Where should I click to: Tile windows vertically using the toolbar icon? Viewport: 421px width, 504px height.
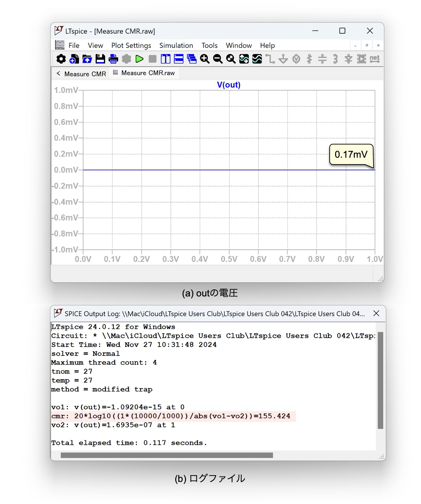click(x=166, y=59)
